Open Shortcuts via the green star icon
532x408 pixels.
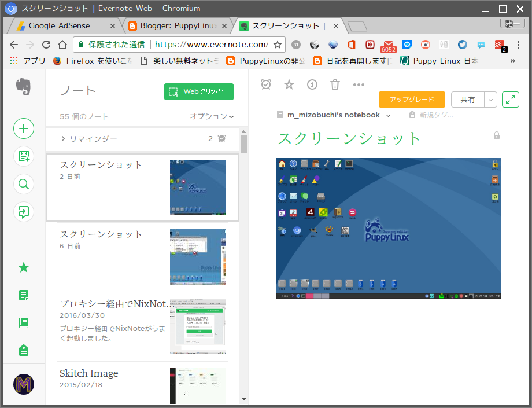(x=24, y=267)
